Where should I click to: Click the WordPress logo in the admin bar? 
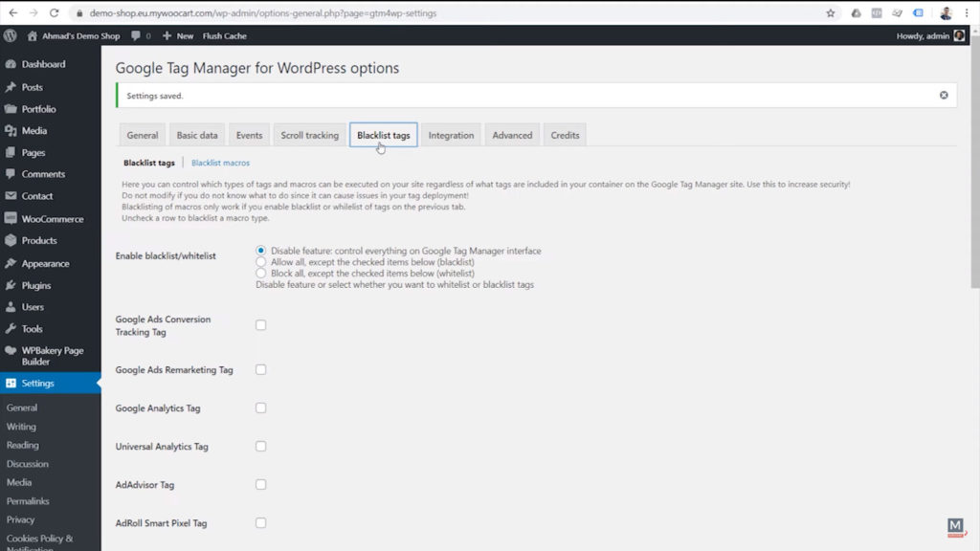coord(10,35)
